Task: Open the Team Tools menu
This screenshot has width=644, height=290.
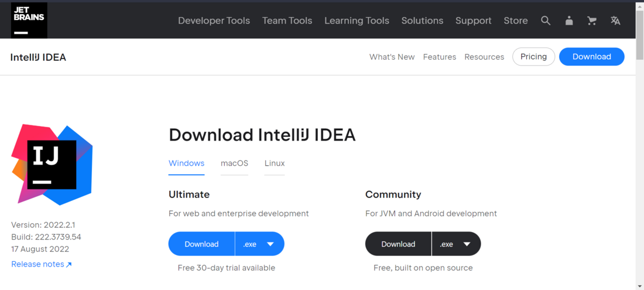Action: point(287,21)
